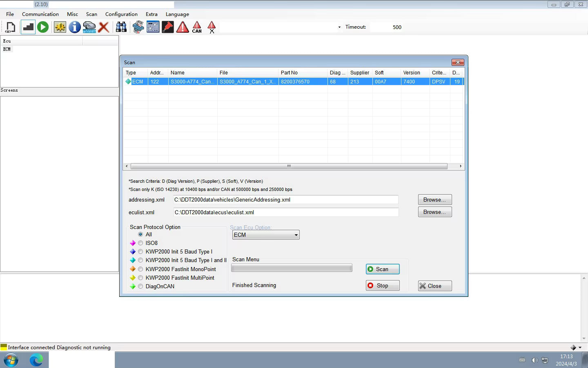Open the Communication menu
The height and width of the screenshot is (368, 588).
[40, 14]
